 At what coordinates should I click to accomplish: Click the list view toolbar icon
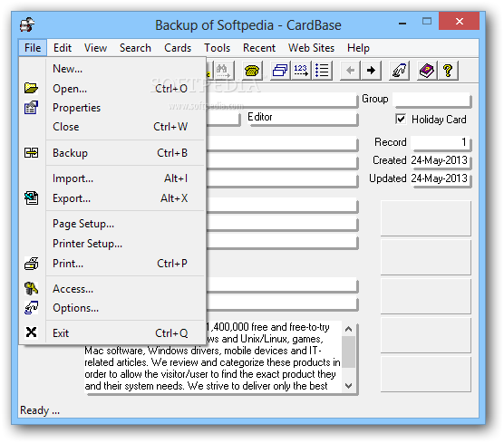(x=322, y=70)
